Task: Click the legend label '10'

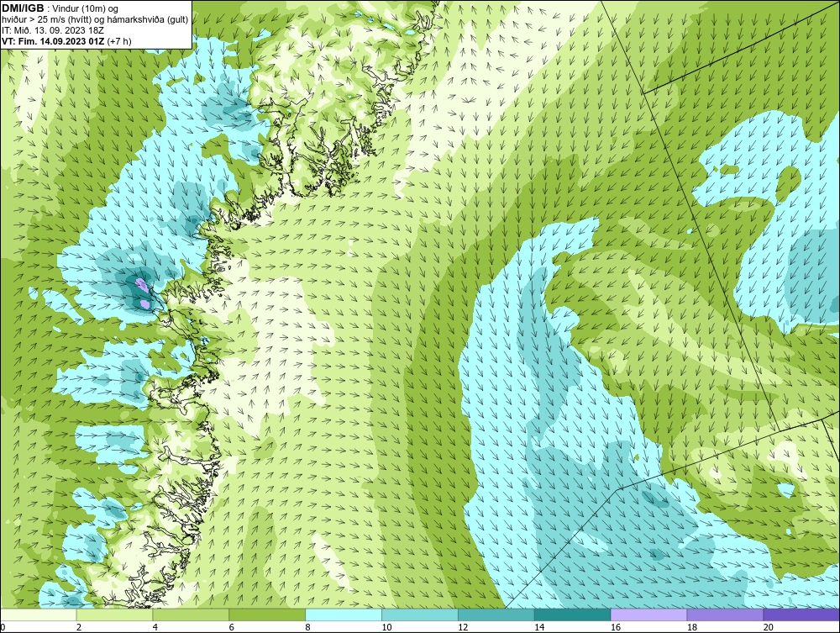Action: tap(386, 627)
